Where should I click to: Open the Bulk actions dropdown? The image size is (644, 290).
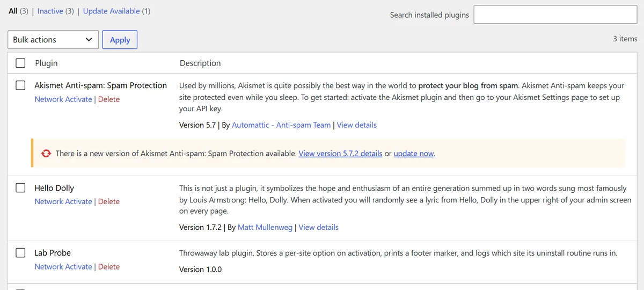coord(53,40)
